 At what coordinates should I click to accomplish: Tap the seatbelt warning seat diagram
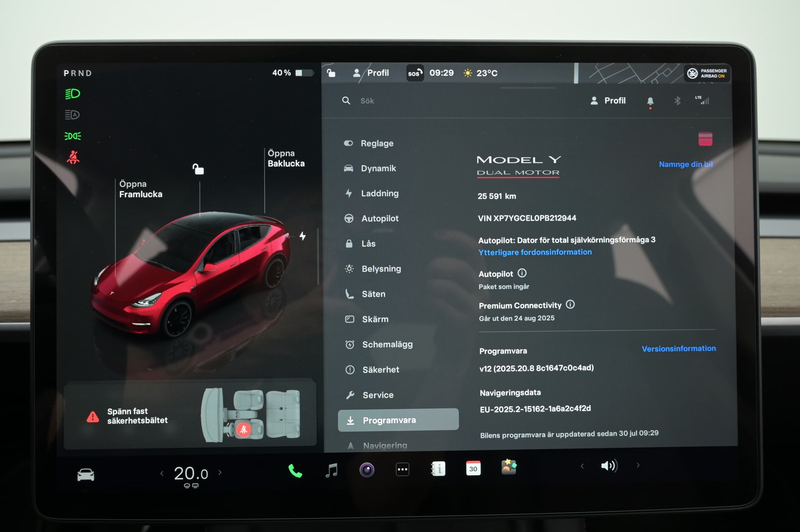[251, 415]
